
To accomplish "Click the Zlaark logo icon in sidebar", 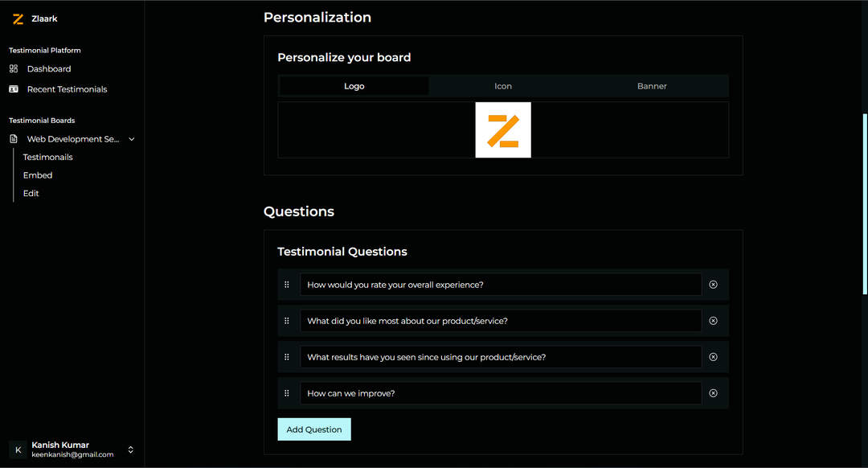I will [18, 18].
